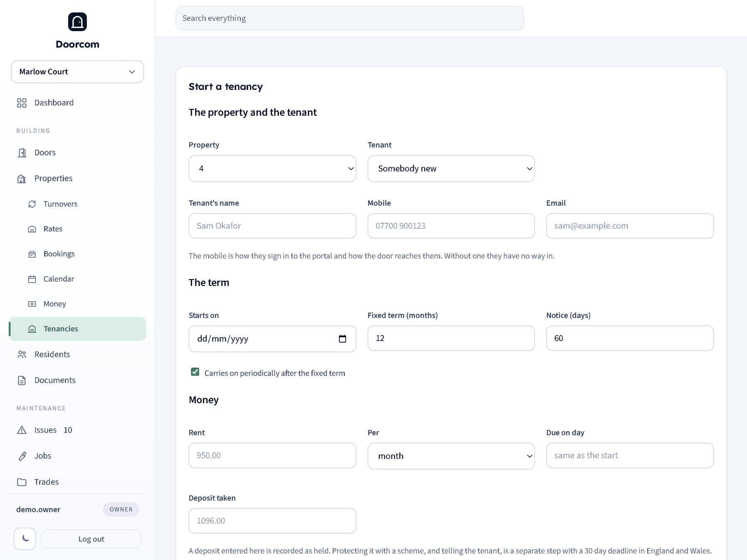Open the Doors menu item

pos(78,153)
